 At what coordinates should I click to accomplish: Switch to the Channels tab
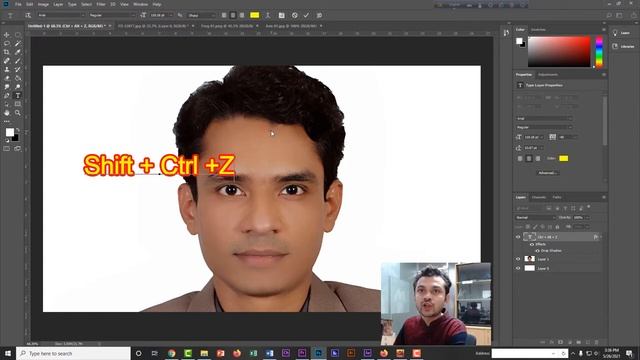(x=539, y=197)
